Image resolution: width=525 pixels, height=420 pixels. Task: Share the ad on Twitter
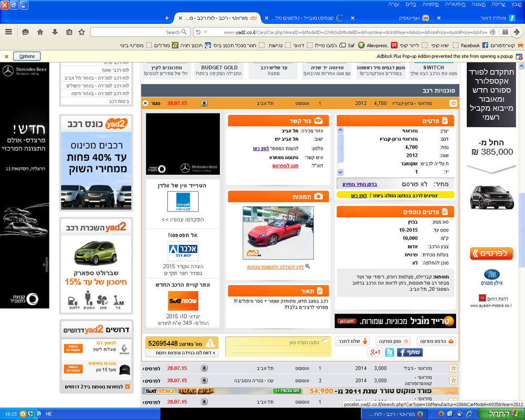tap(390, 352)
